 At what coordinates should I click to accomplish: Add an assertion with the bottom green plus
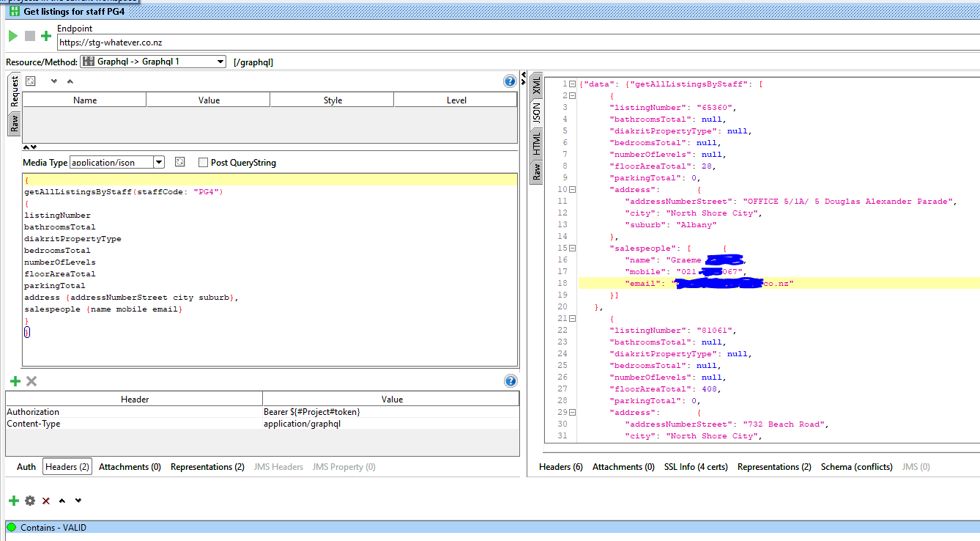[13, 501]
